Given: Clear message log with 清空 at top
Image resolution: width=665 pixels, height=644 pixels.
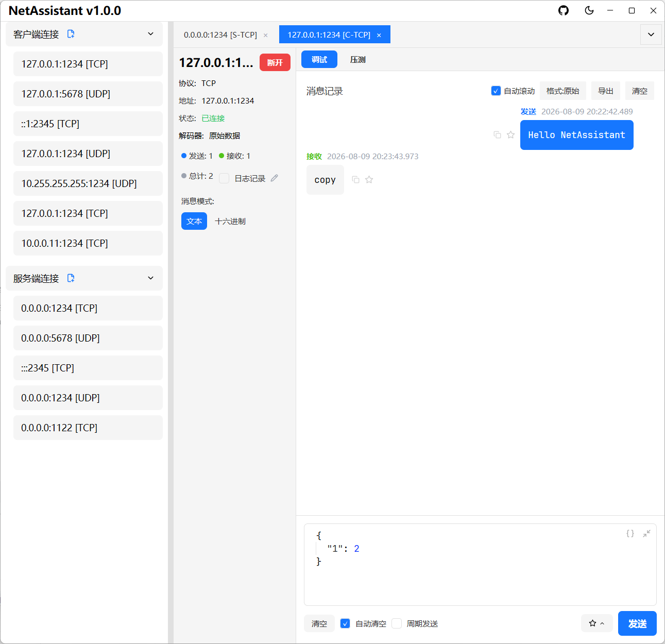Looking at the screenshot, I should coord(640,91).
